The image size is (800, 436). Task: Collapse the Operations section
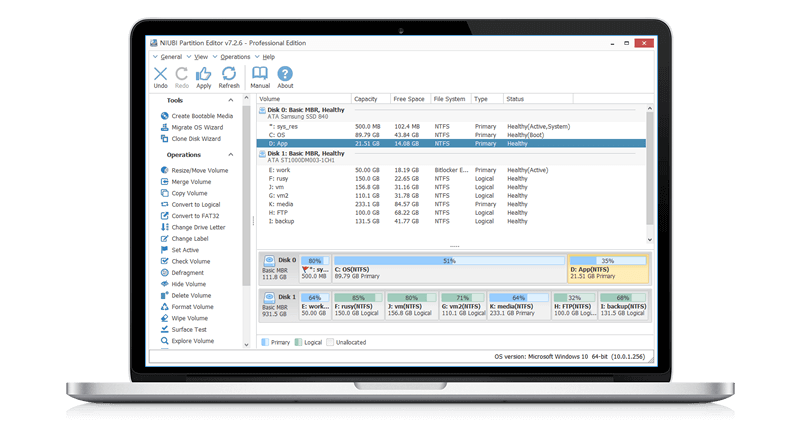click(231, 155)
